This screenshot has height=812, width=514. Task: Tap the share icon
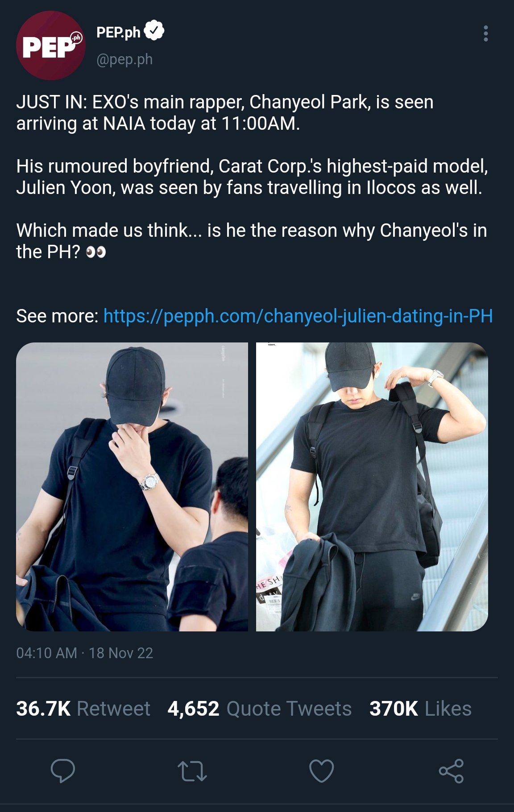[451, 771]
